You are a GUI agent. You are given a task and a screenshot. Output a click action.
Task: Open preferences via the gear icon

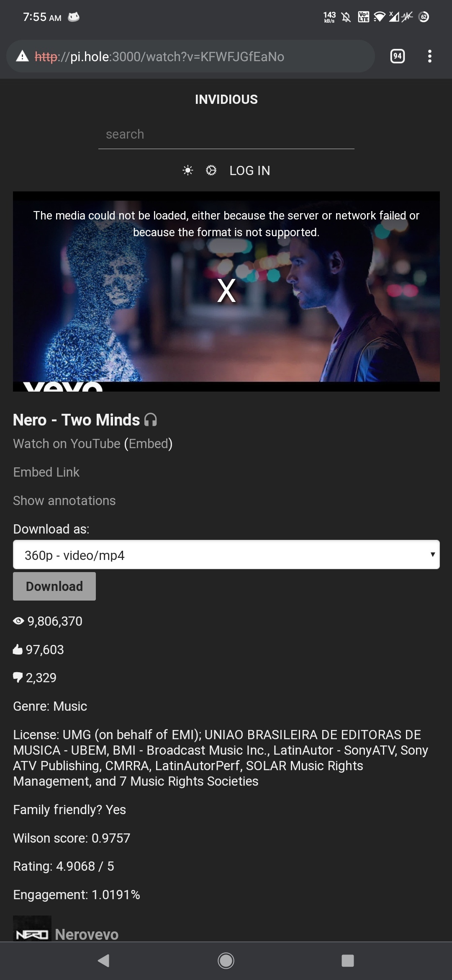pyautogui.click(x=211, y=170)
